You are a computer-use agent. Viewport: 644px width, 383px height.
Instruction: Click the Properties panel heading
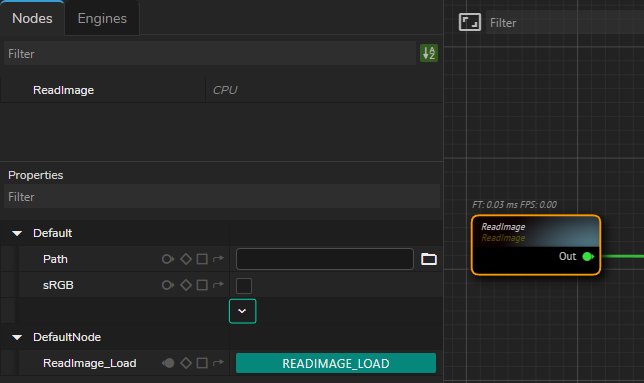[x=36, y=175]
